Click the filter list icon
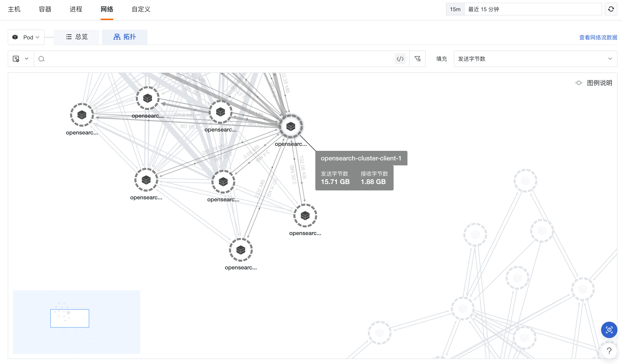Viewport: 622px width, 364px height. [x=417, y=59]
